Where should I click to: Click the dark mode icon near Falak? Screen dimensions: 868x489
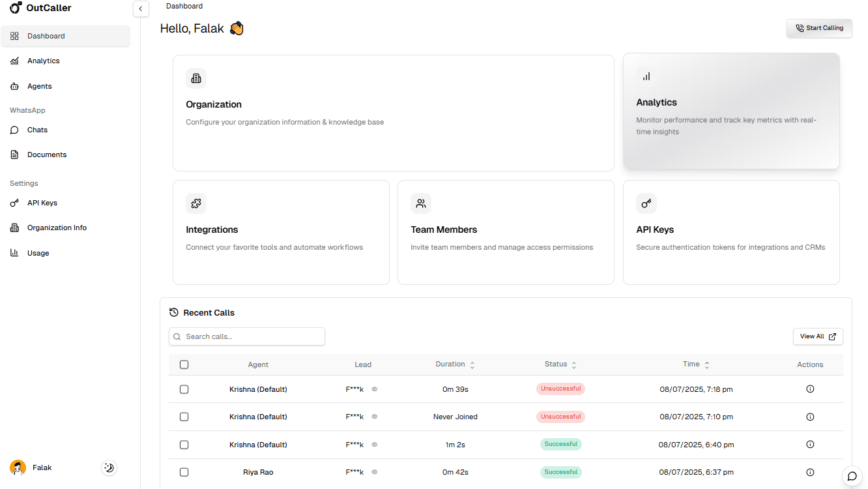point(109,467)
